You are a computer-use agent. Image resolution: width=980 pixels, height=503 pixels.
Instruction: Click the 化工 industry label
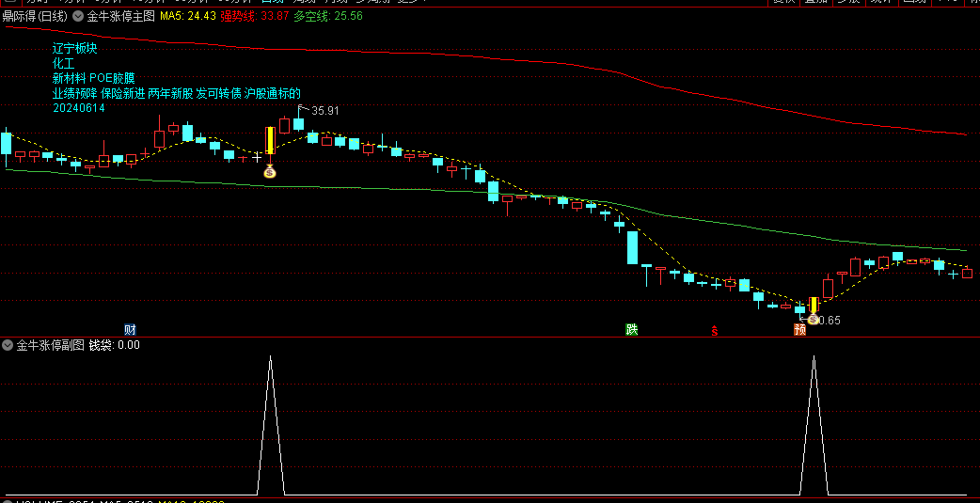pos(64,63)
